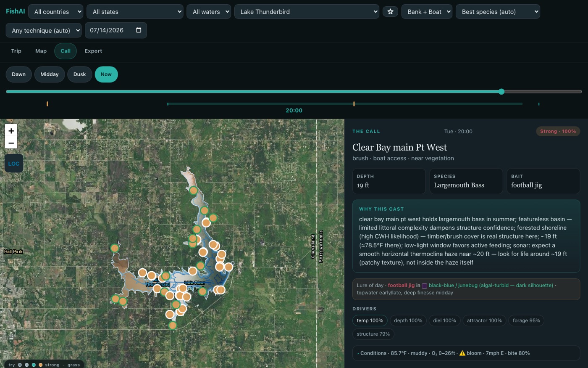Click the "football jig" bait value
Screen dimensions: 588x368
click(527, 185)
